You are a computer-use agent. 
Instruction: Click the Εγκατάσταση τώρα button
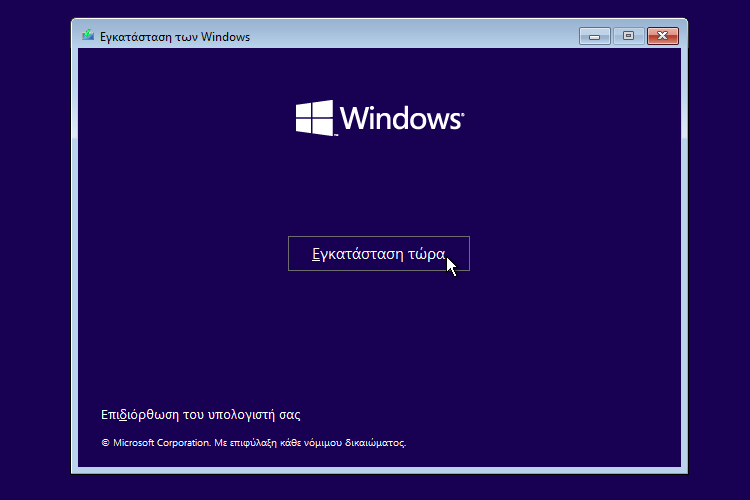(x=379, y=254)
